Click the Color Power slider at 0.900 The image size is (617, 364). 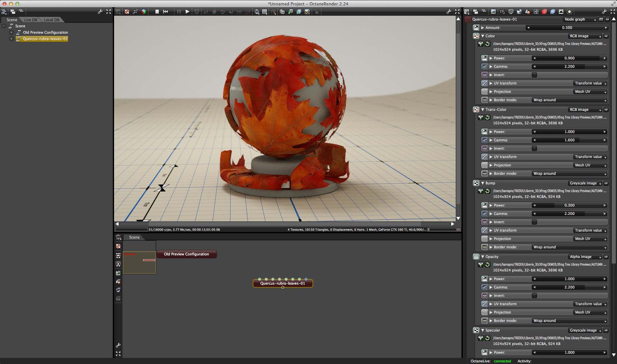pos(569,58)
